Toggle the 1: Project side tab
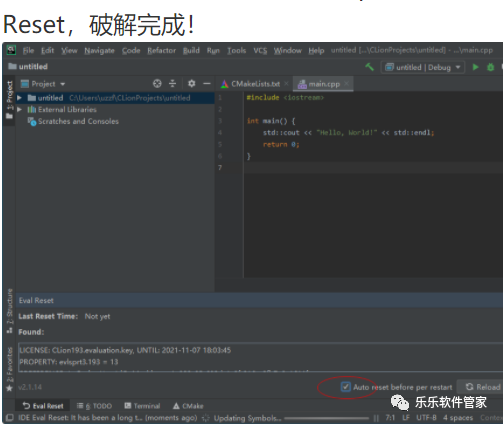Screen dimensions: 503x425 click(9, 100)
